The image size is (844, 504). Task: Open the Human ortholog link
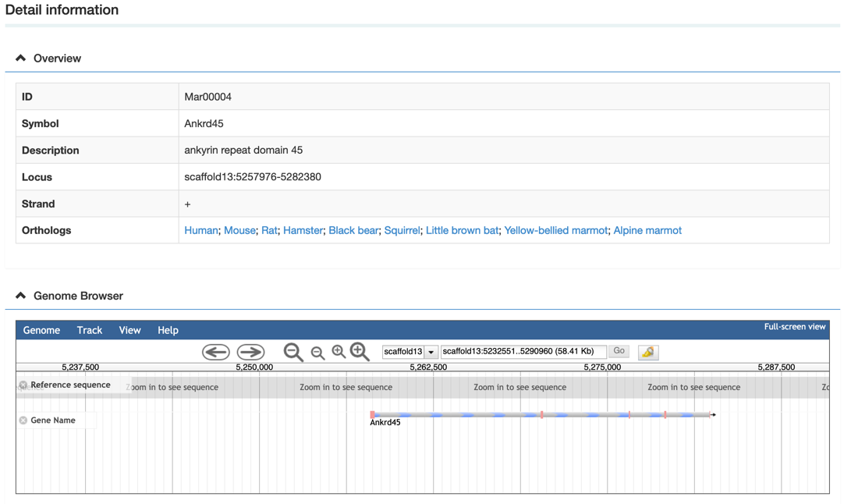pyautogui.click(x=200, y=230)
